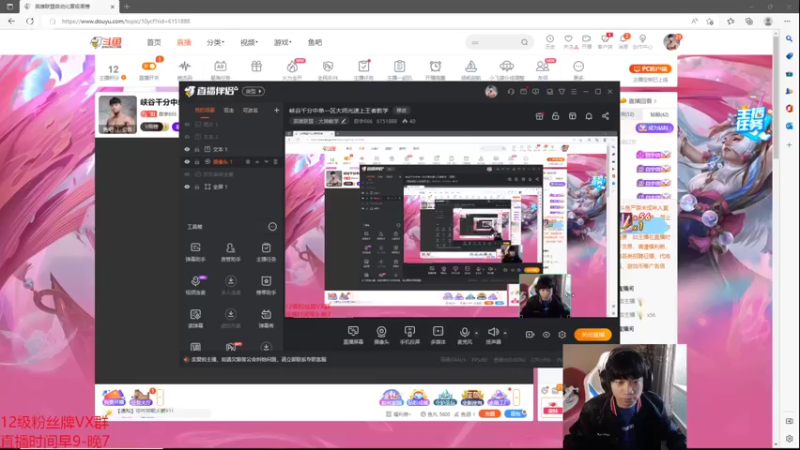Image resolution: width=800 pixels, height=450 pixels.
Task: Open the flying saucer game icon
Action: [x=507, y=66]
